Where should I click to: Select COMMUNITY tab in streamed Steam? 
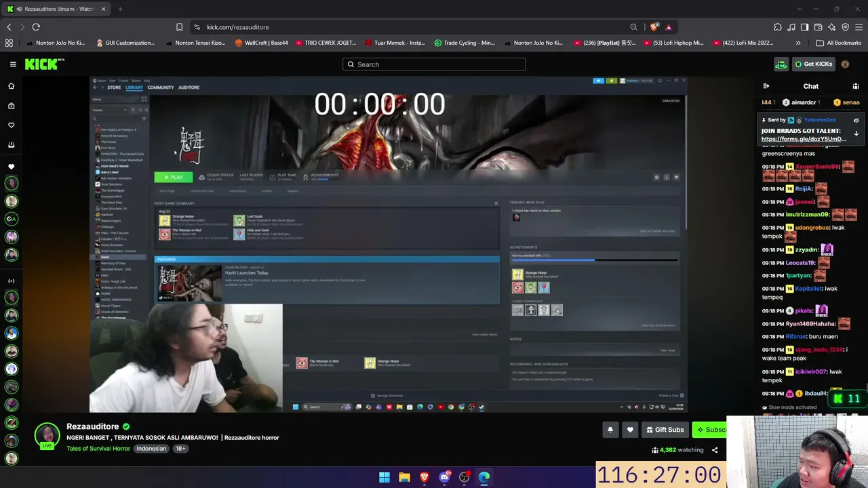coord(161,87)
